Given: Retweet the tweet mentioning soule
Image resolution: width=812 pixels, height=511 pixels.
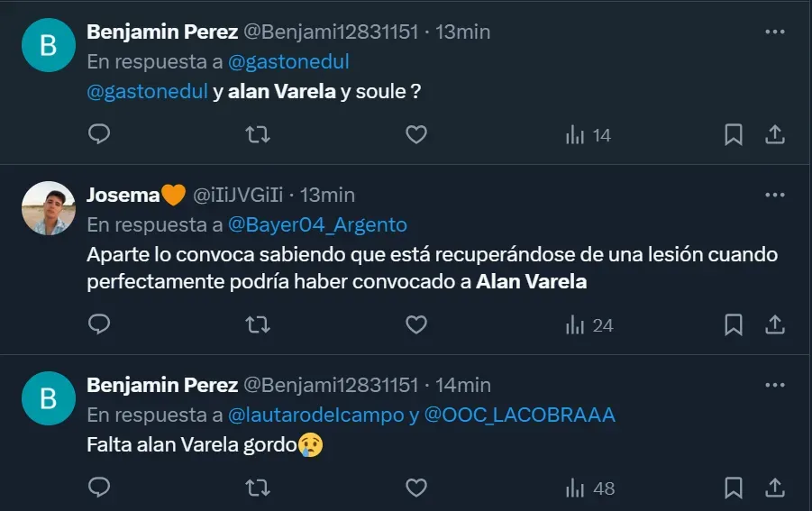Looking at the screenshot, I should coord(258,135).
